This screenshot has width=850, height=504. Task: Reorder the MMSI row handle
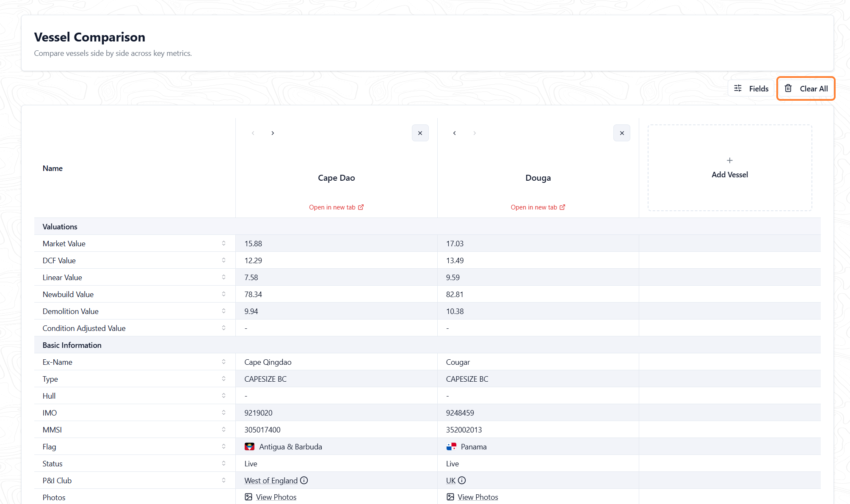tap(224, 430)
